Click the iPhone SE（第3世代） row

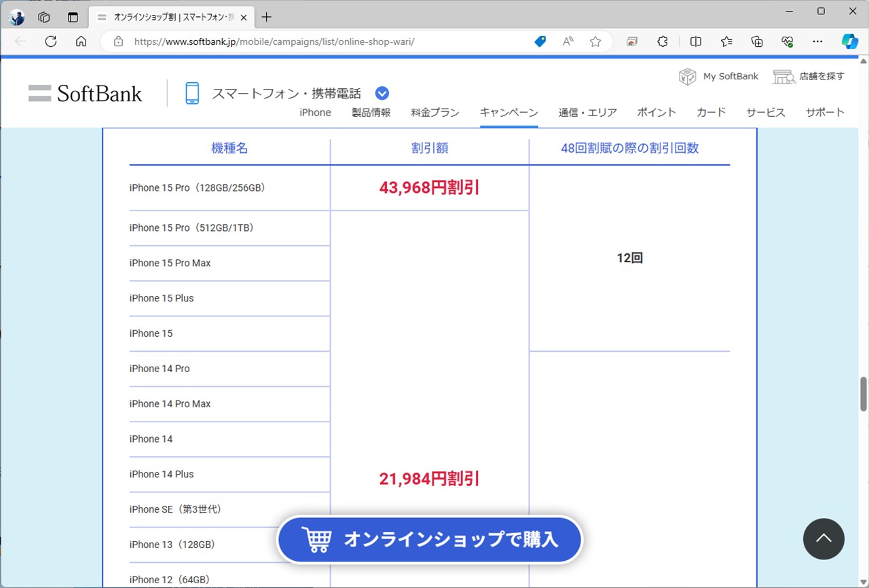229,510
